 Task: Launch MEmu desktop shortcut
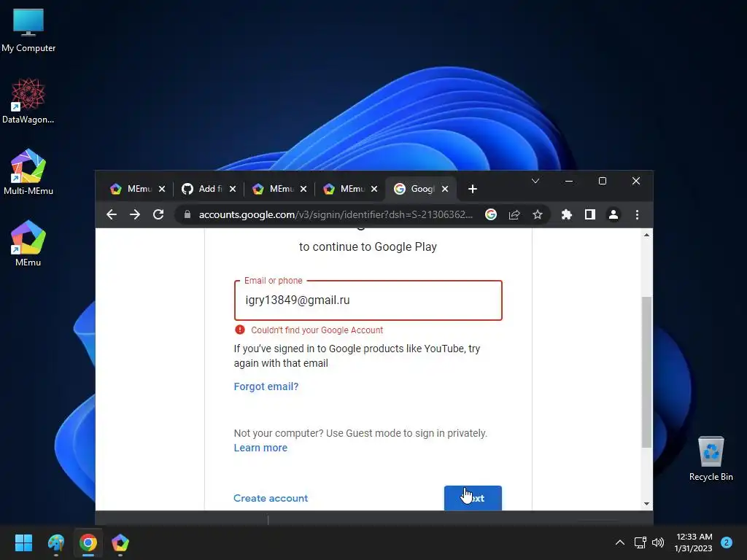click(28, 244)
